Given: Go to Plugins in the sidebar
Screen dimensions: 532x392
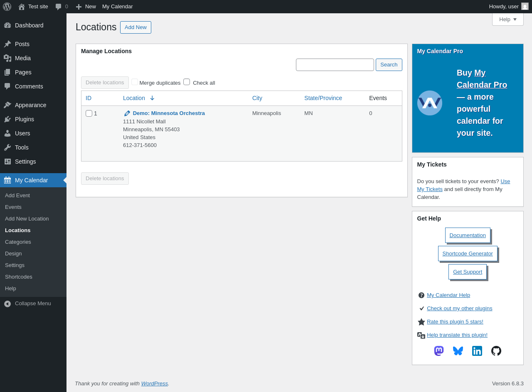Looking at the screenshot, I should click(24, 119).
